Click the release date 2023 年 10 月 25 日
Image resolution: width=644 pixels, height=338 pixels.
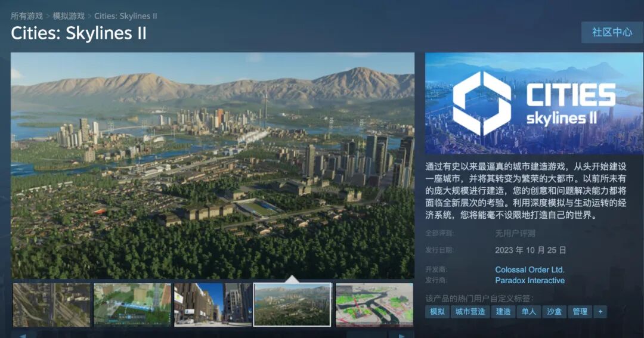[530, 250]
